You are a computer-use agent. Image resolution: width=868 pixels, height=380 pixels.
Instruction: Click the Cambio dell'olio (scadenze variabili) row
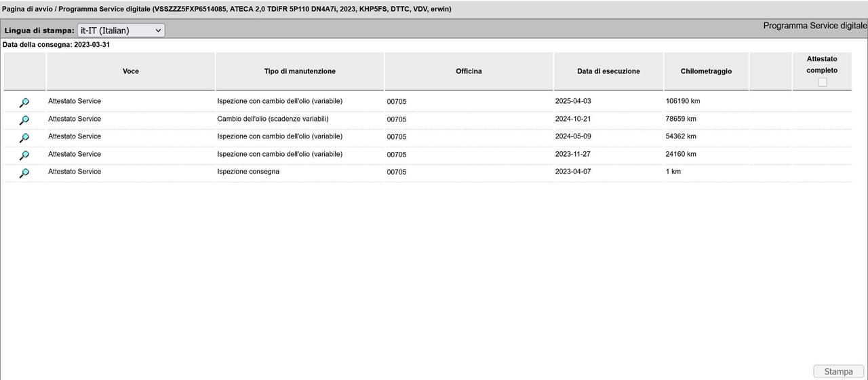coord(273,119)
